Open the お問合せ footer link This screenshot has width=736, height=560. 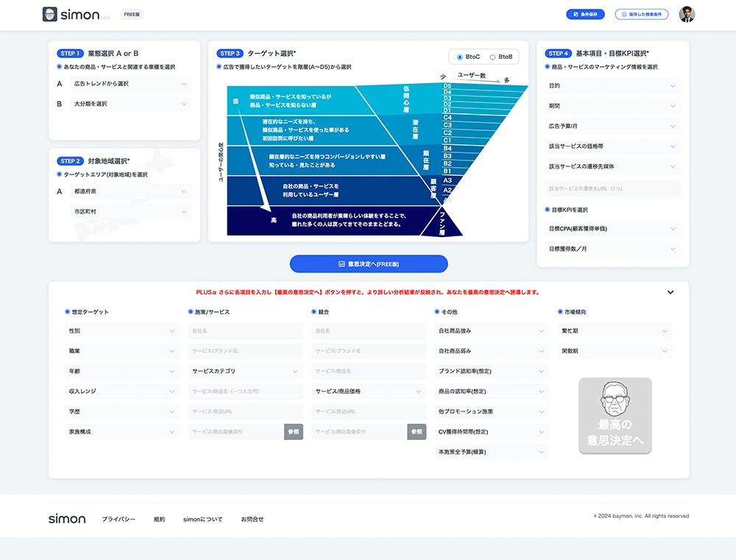(x=252, y=519)
